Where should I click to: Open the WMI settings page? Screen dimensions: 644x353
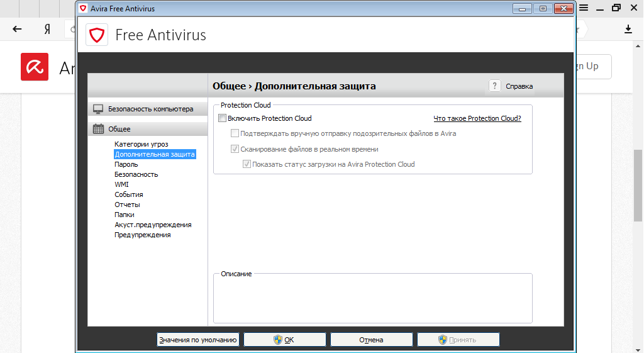pos(121,184)
